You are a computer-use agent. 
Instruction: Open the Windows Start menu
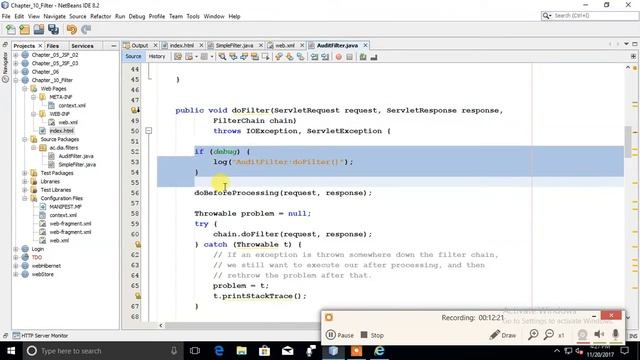11,351
